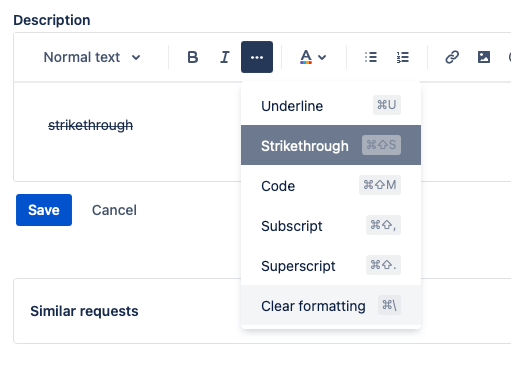Screen dimensions: 511x365
Task: Click the text color A icon
Action: pyautogui.click(x=306, y=57)
